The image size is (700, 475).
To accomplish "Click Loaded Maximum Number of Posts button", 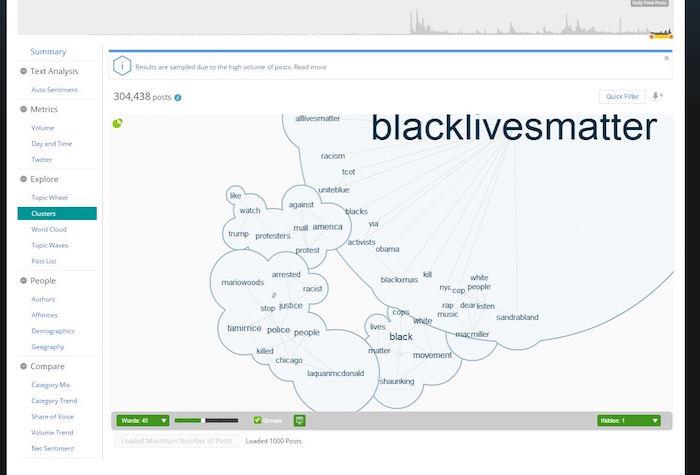I will tap(176, 441).
